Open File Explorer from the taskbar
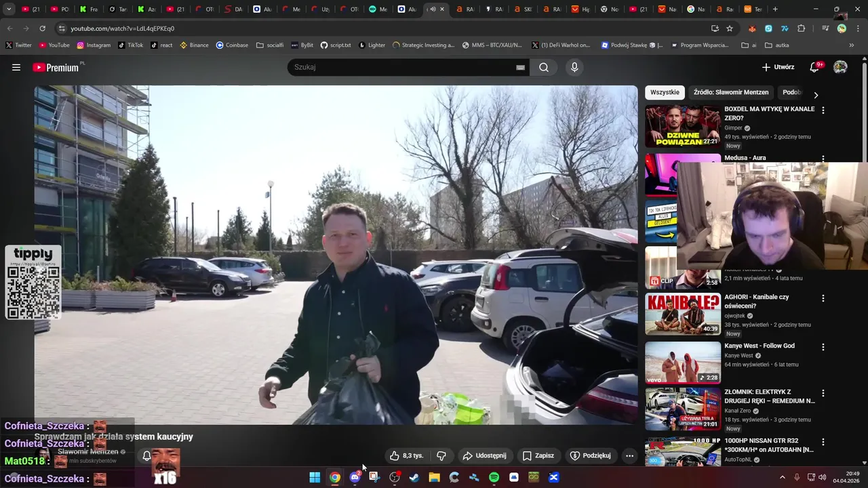Viewport: 868px width, 488px height. [434, 477]
